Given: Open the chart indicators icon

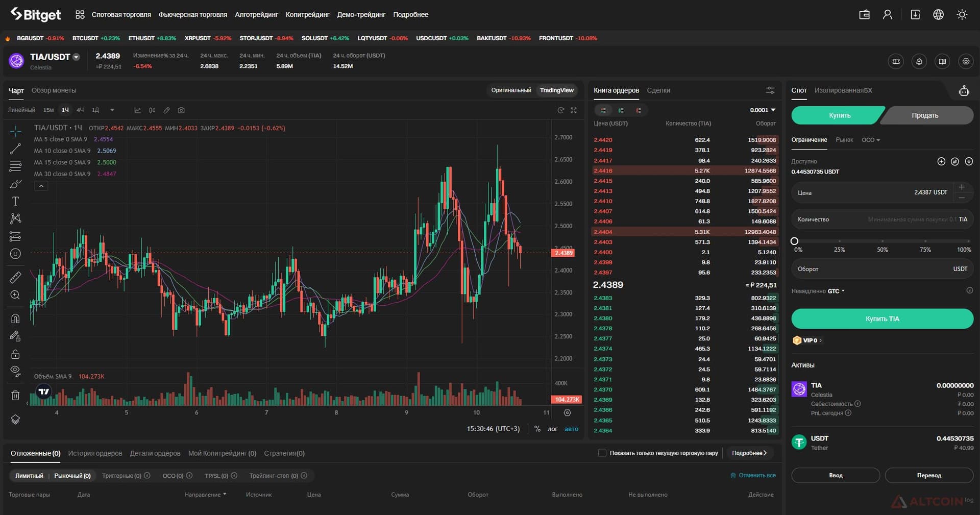Looking at the screenshot, I should point(137,110).
